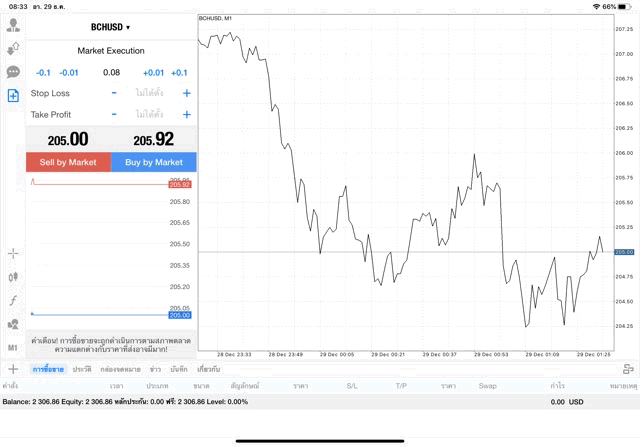Open the indicators function icon
Image resolution: width=640 pixels, height=447 pixels.
[13, 300]
